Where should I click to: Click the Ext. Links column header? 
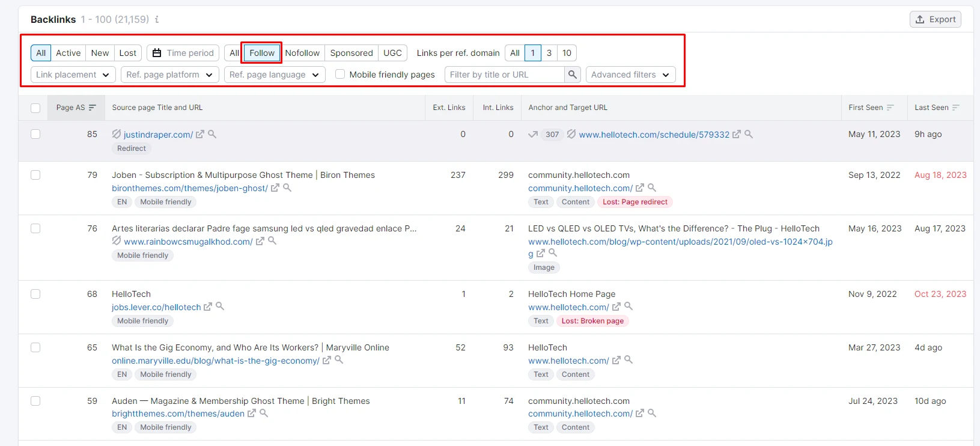click(449, 108)
